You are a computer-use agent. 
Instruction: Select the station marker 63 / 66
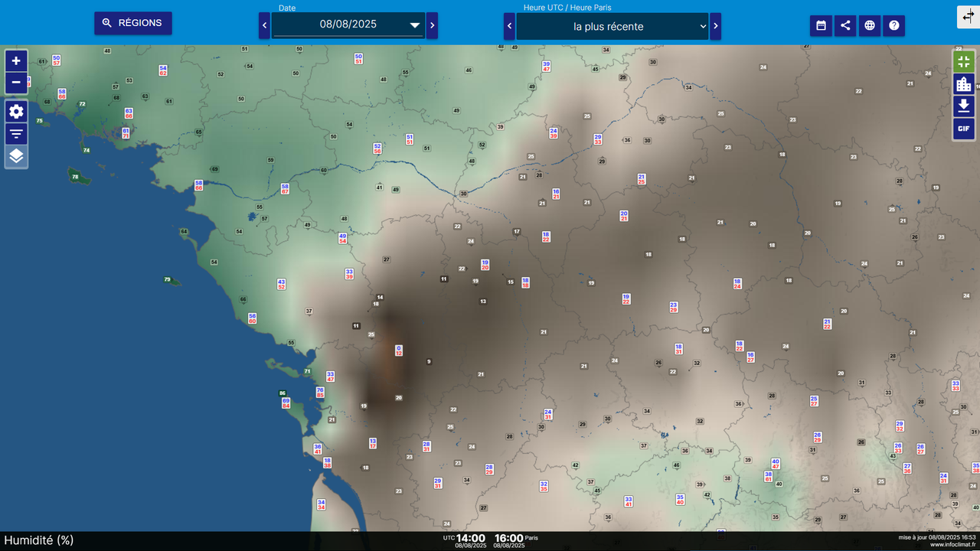click(129, 113)
